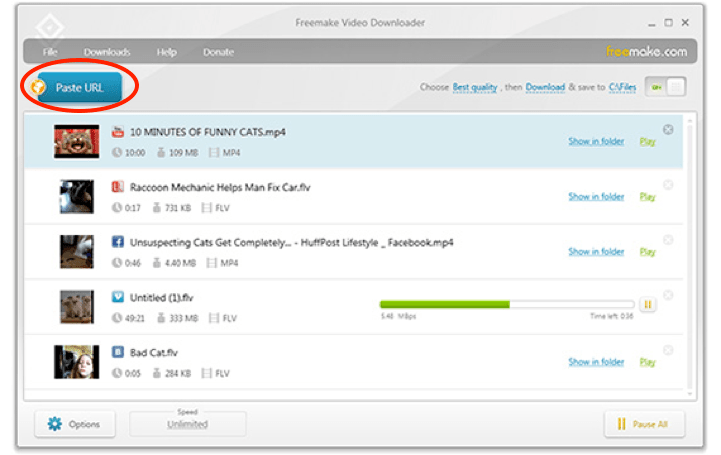Screen dimensions: 721x455
Task: Click the Pause All button
Action: [643, 424]
